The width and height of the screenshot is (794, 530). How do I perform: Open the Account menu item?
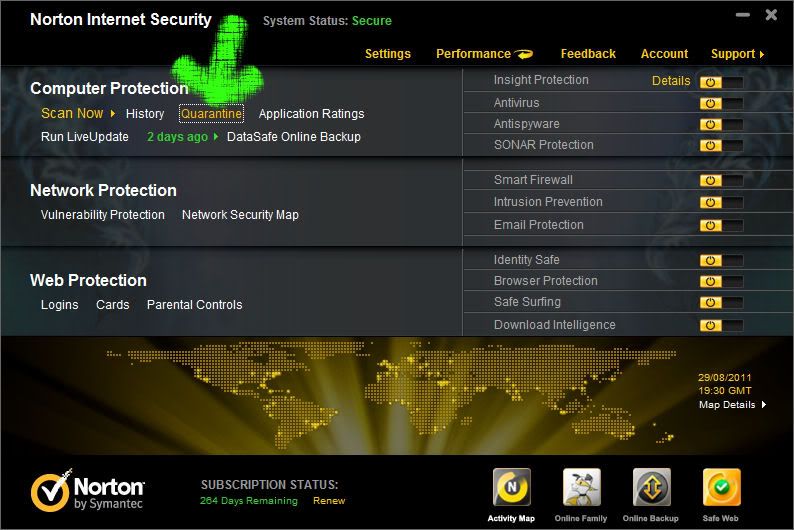[x=664, y=54]
